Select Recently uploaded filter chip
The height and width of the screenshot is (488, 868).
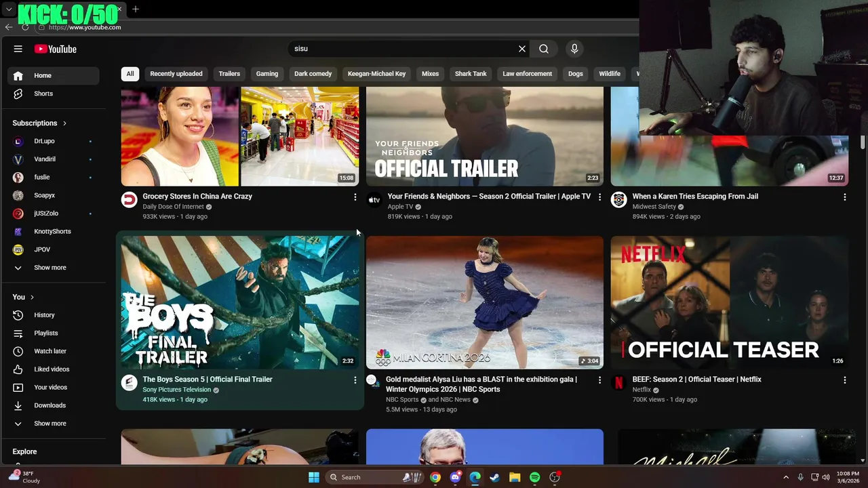pyautogui.click(x=176, y=74)
